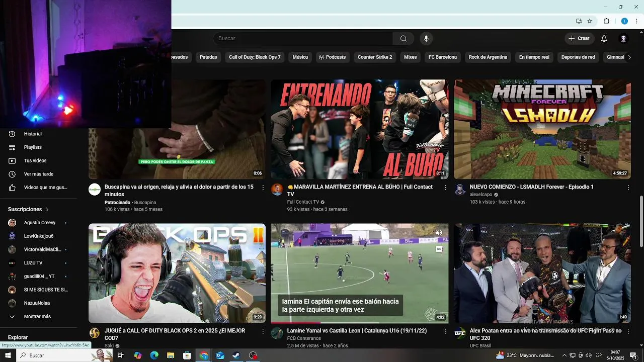Show hidden system tray icons

564,355
